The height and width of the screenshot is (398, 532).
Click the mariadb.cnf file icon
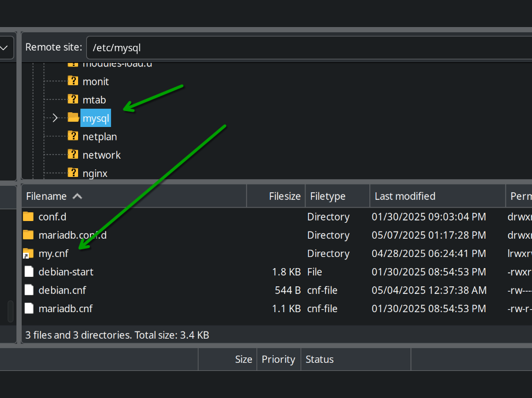pyautogui.click(x=29, y=308)
